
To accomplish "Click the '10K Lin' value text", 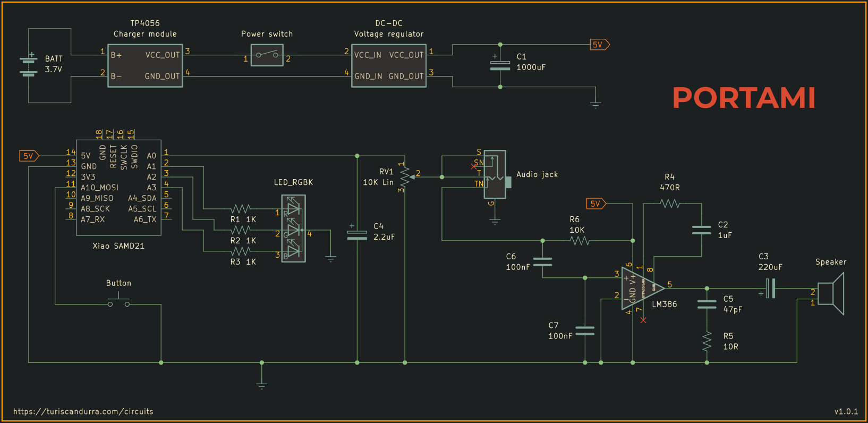I will click(x=378, y=182).
